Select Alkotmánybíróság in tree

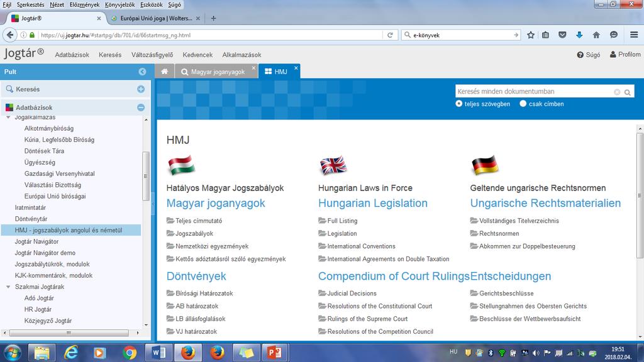point(49,128)
